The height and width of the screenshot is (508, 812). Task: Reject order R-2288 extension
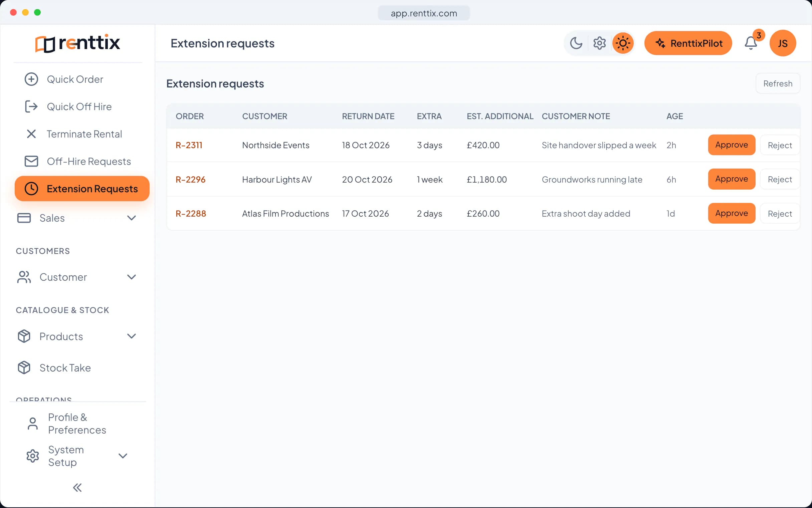pos(780,214)
